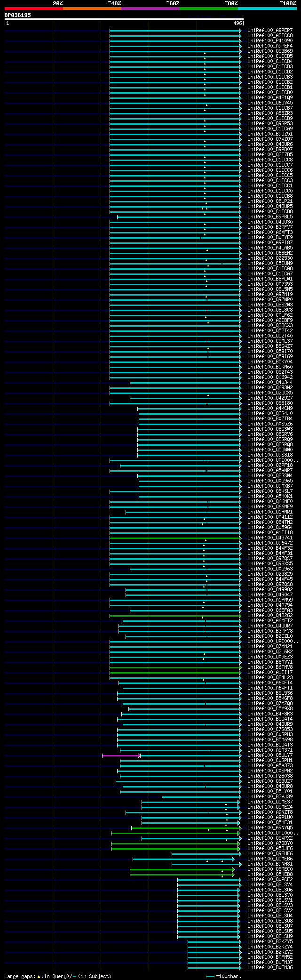Select the UniRef100_B5L5S6 label
This screenshot has height=980, width=301.
click(270, 693)
